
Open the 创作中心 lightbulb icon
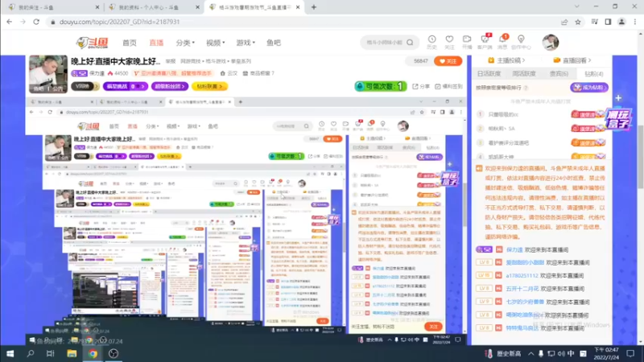point(521,39)
